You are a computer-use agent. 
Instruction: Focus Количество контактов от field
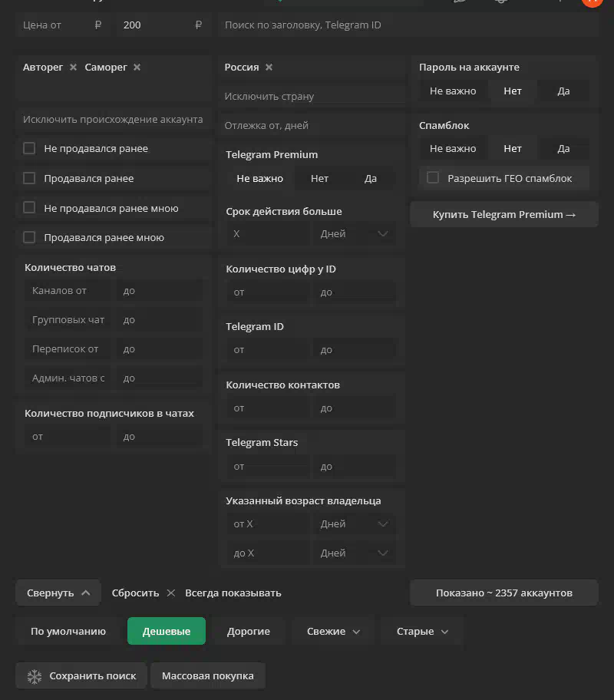tap(268, 408)
